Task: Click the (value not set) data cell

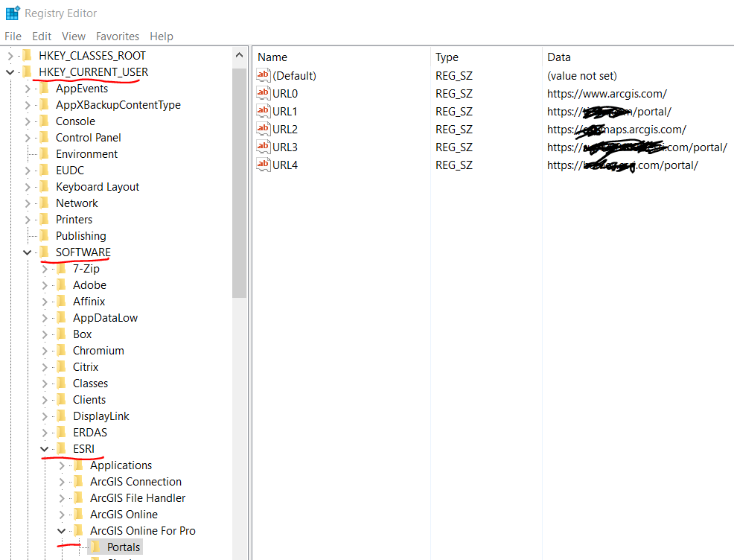Action: (582, 76)
